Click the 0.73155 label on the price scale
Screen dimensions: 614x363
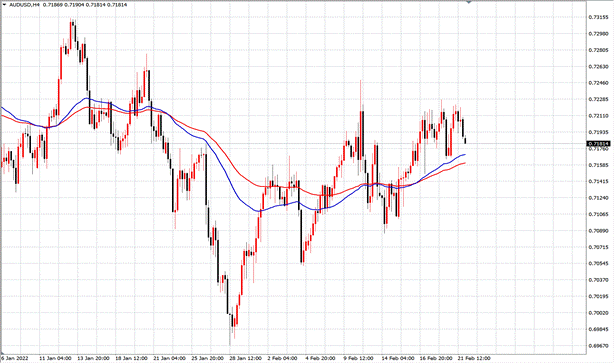pyautogui.click(x=598, y=17)
